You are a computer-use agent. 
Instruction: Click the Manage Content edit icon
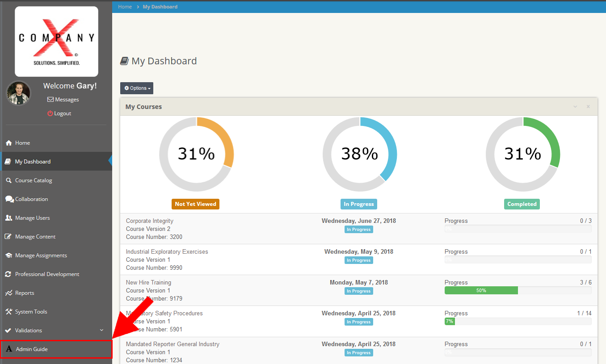(x=8, y=237)
